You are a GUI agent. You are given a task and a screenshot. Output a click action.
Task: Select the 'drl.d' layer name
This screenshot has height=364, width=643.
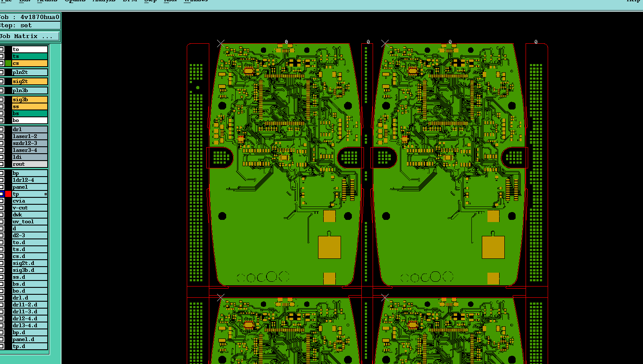29,298
